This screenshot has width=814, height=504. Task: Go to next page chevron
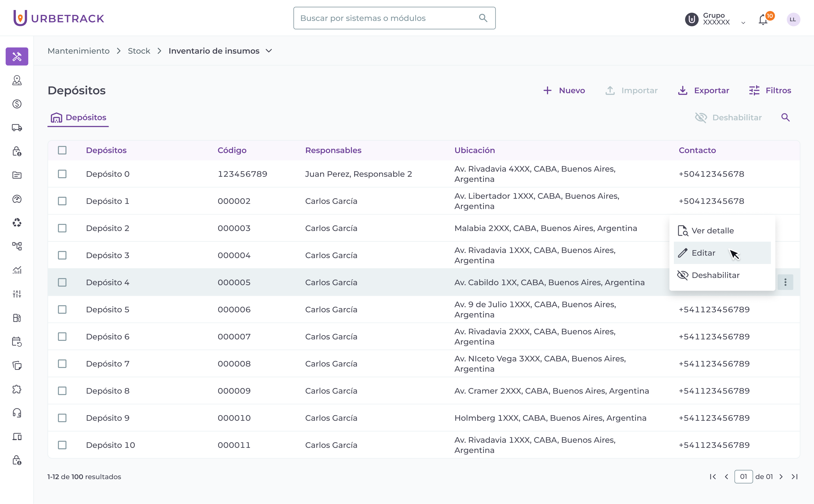pos(781,477)
